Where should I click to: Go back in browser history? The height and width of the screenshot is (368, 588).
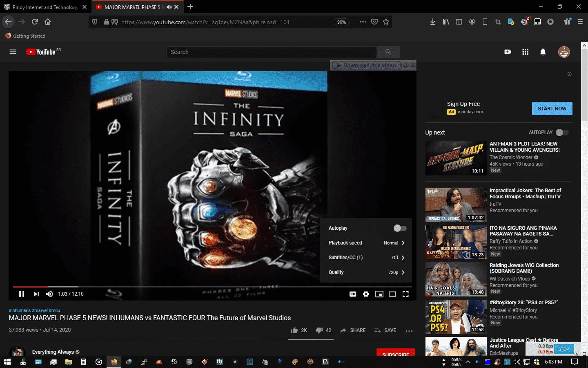click(8, 22)
